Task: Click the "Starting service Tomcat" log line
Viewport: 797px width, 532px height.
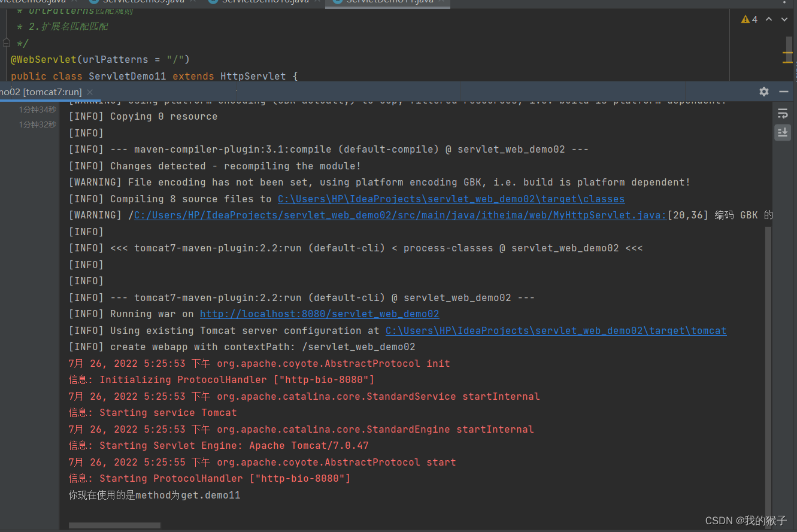Action: click(x=153, y=413)
